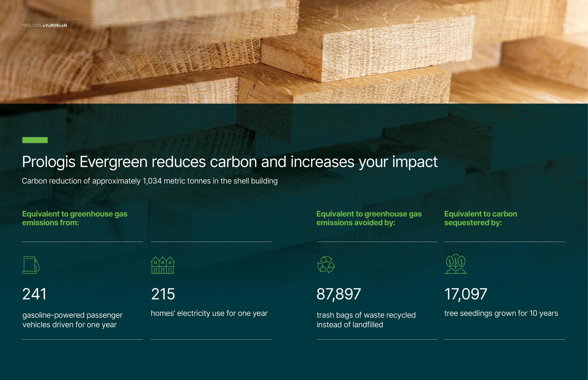Click "tree seedlings grown for 10 years" caption
This screenshot has height=380, width=588.
tap(501, 314)
